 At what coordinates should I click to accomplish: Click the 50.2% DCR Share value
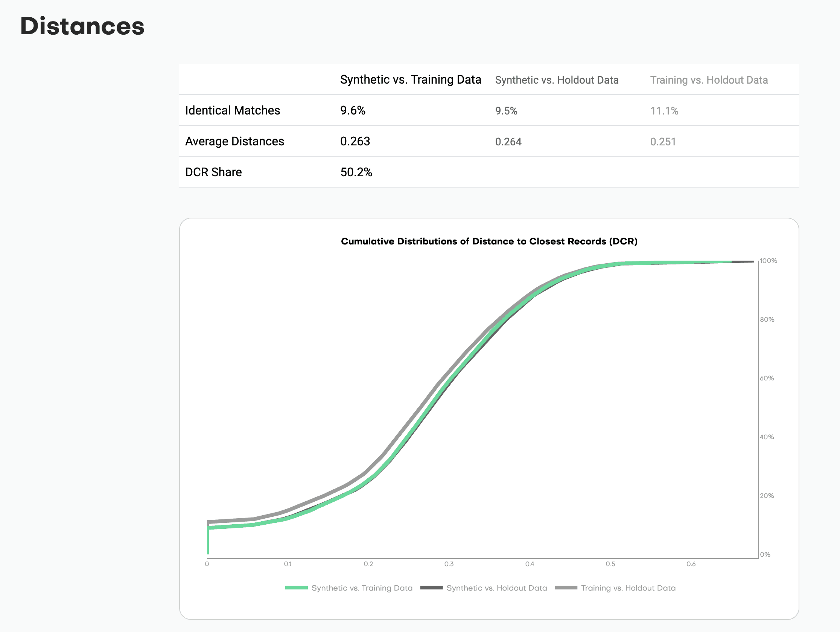click(356, 172)
